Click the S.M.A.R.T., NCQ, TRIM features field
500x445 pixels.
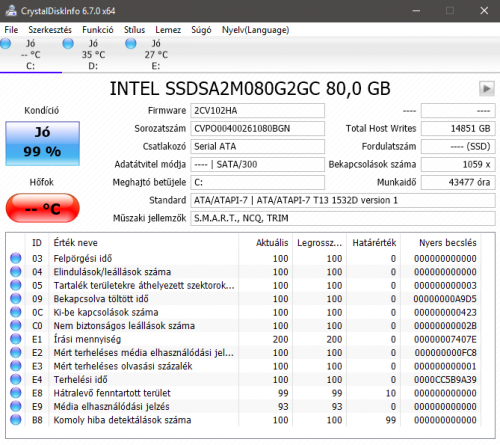click(343, 219)
